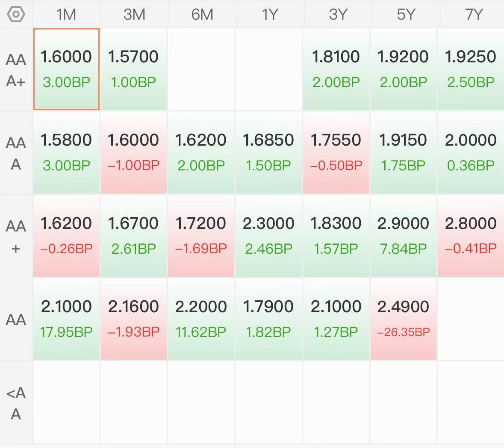Open the hexagon settings icon
This screenshot has height=448, width=504.
pyautogui.click(x=16, y=15)
